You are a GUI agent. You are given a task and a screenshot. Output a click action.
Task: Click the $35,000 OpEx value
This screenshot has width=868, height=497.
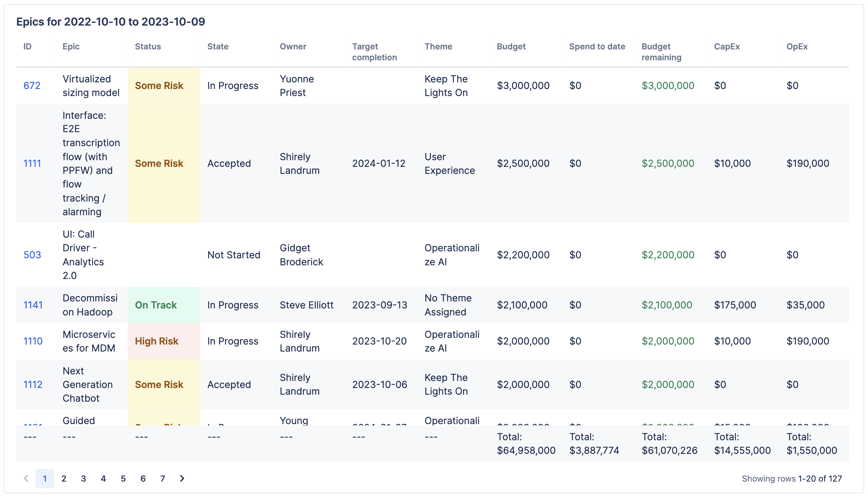(805, 305)
